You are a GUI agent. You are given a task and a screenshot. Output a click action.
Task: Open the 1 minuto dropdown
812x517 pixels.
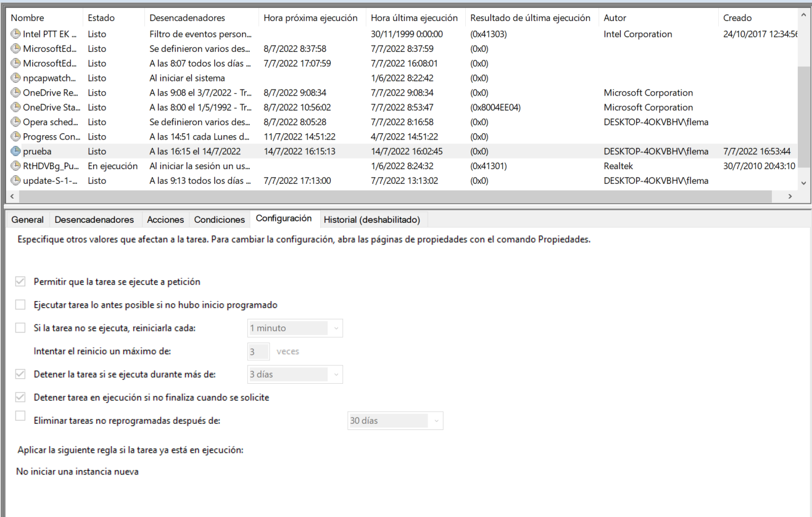click(x=336, y=328)
